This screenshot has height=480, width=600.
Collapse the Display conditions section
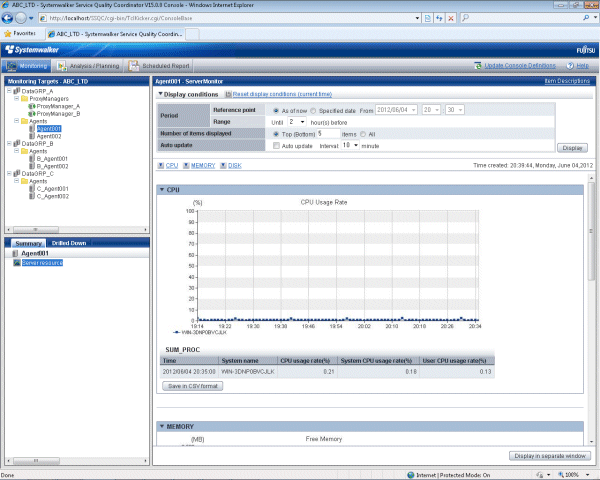pos(161,94)
